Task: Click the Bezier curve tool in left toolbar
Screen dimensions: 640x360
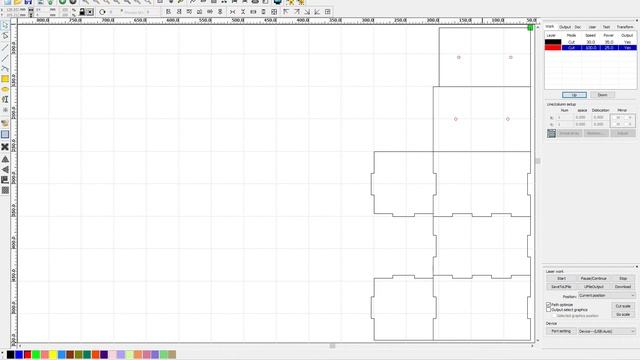Action: pos(5,68)
